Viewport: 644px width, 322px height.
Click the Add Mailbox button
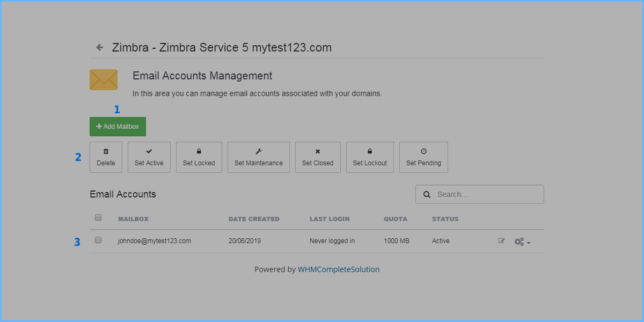[x=118, y=127]
